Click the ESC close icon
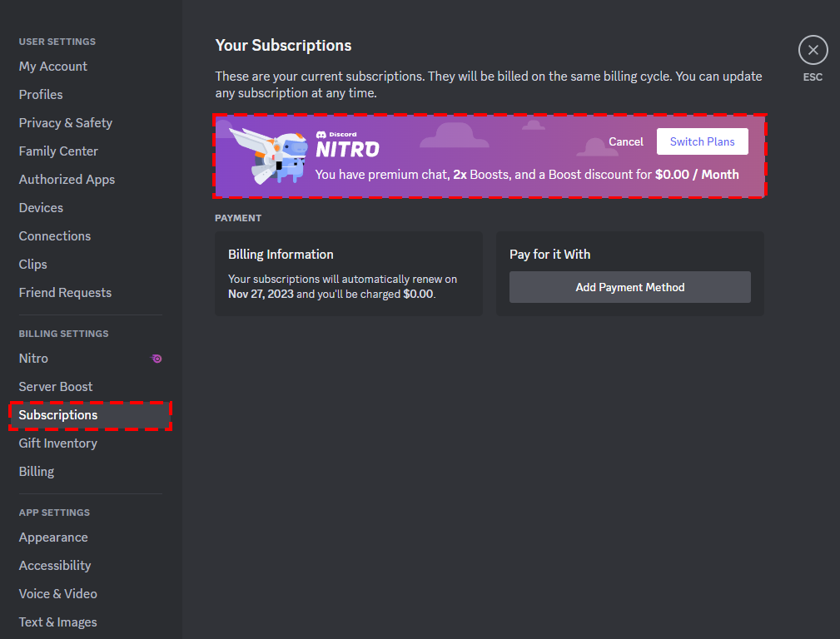Viewport: 840px width, 639px height. pos(813,51)
